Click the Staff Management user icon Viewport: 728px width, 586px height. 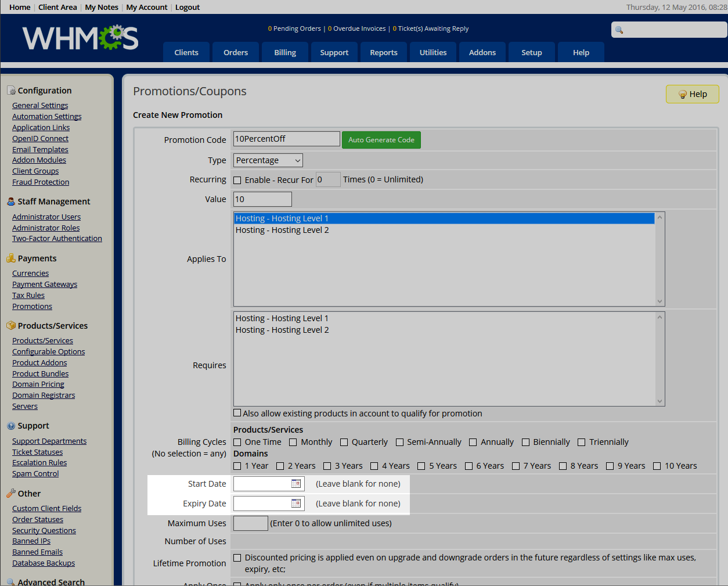click(11, 202)
